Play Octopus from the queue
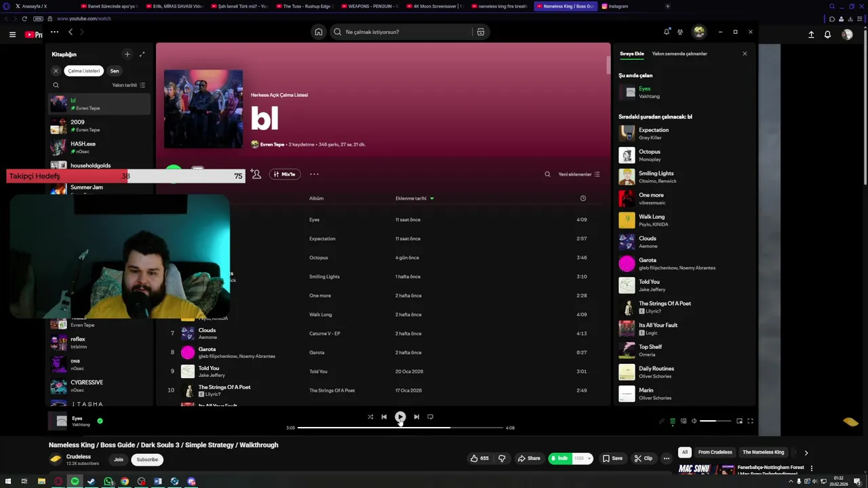This screenshot has height=488, width=868. click(684, 155)
